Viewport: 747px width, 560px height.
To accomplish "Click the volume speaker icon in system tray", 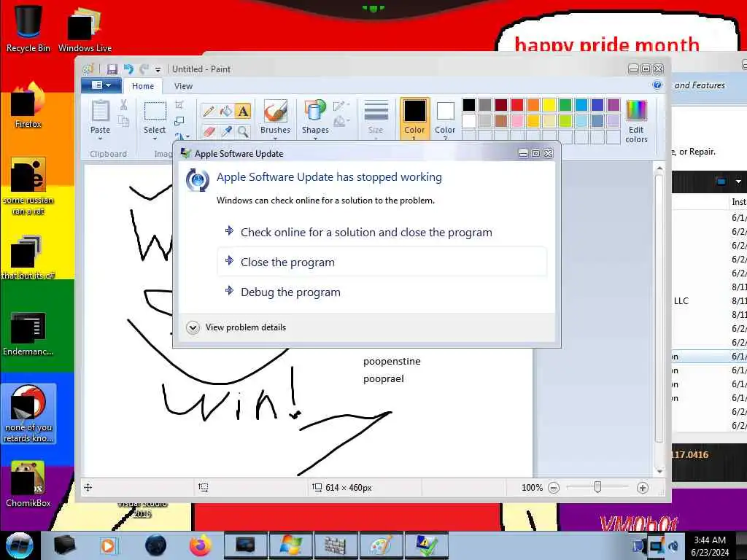I will click(x=673, y=545).
